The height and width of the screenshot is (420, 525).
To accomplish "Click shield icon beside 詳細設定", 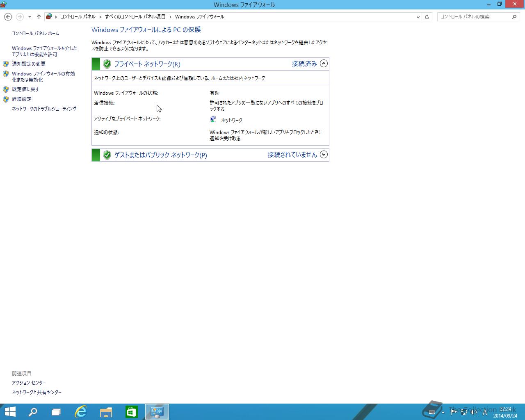I will pos(6,99).
